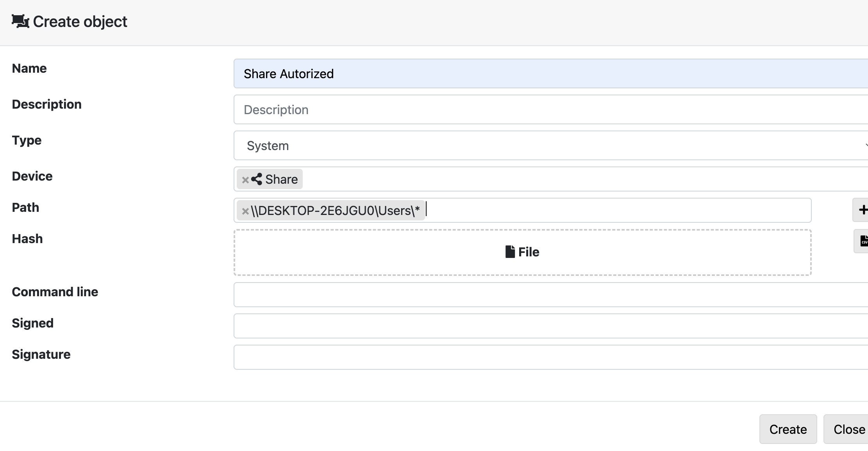The height and width of the screenshot is (451, 868).
Task: Click the CSV import icon beside Hash
Action: 864,241
